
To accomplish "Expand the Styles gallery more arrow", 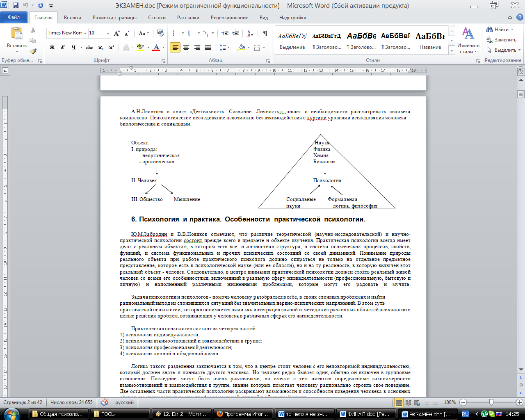I will pyautogui.click(x=452, y=51).
